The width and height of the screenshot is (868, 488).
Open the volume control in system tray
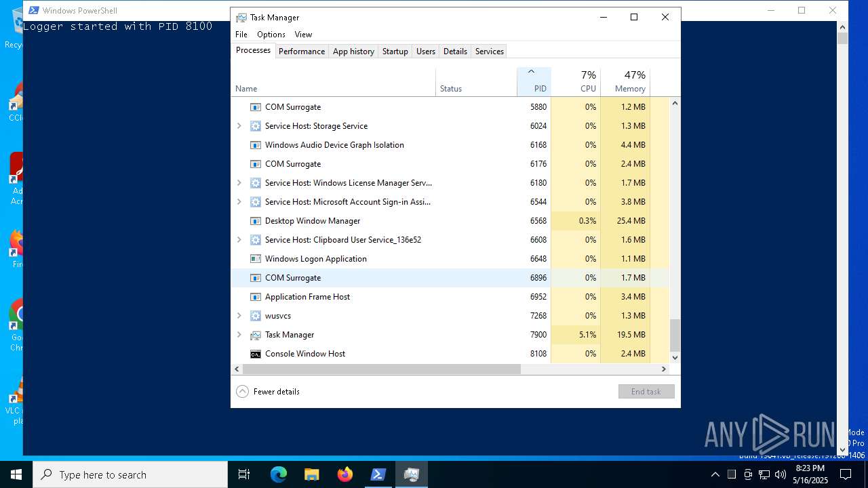(x=781, y=474)
